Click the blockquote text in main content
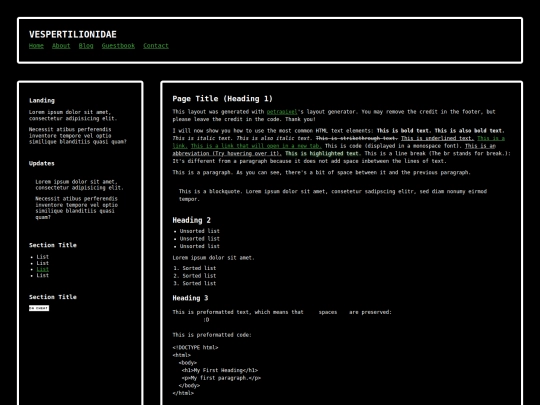The image size is (540, 405). (x=333, y=195)
